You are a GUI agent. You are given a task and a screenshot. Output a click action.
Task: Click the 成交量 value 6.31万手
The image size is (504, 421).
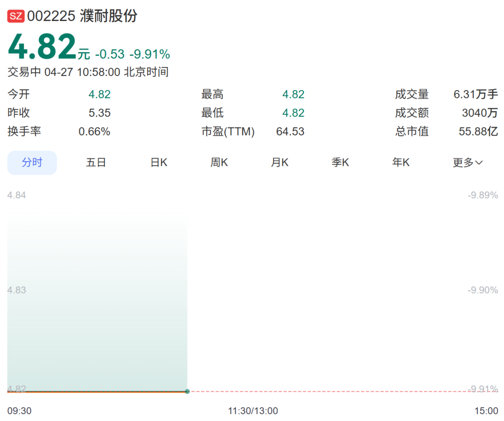(x=476, y=94)
